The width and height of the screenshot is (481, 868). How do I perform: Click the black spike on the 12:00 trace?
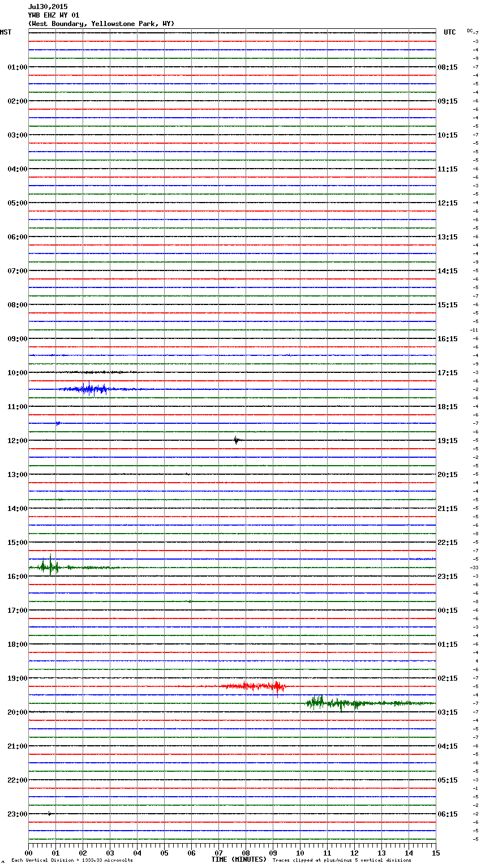click(x=237, y=440)
